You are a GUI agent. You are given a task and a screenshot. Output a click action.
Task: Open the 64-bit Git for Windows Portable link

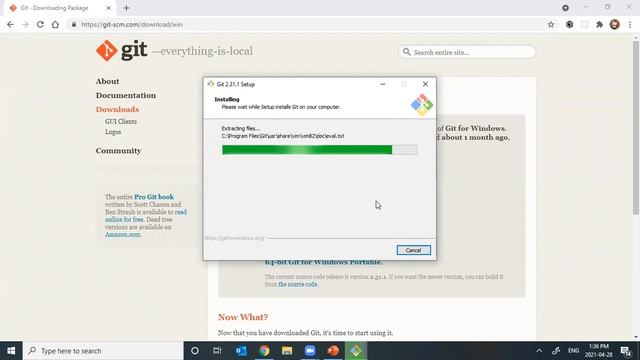pyautogui.click(x=324, y=262)
